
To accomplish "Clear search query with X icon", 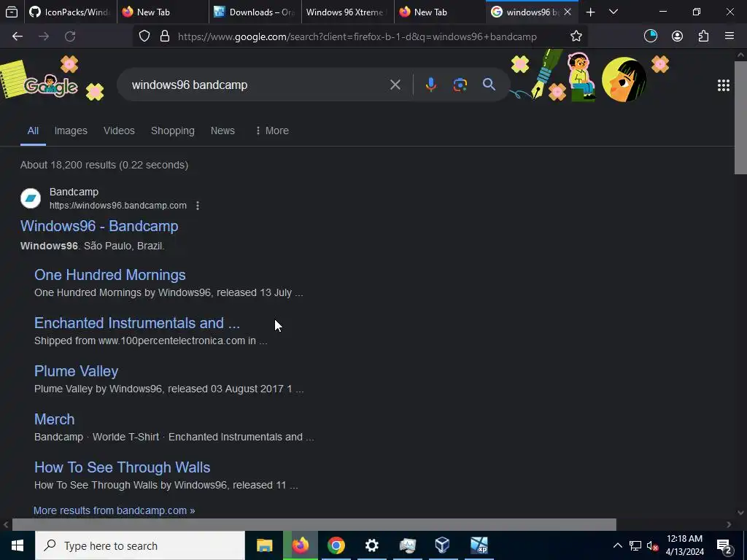I will (x=395, y=85).
